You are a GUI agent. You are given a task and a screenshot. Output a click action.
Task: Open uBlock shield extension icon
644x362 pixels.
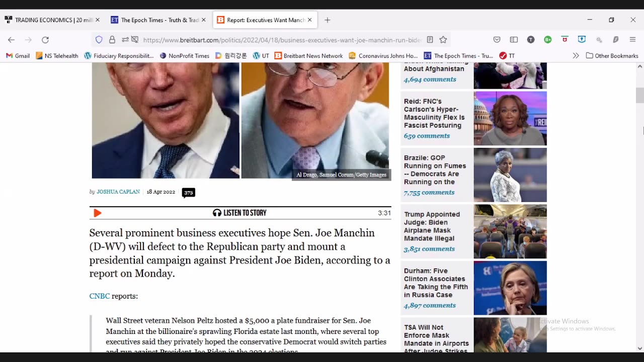pos(565,39)
